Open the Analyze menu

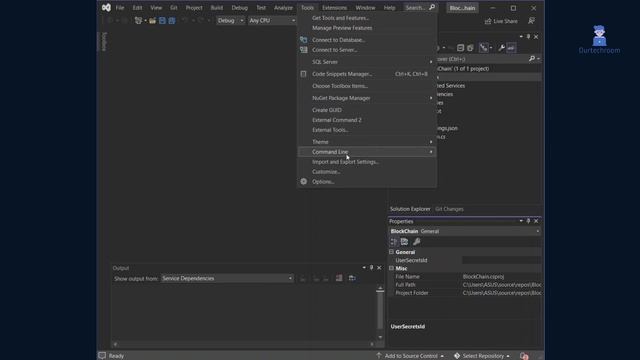pos(283,8)
